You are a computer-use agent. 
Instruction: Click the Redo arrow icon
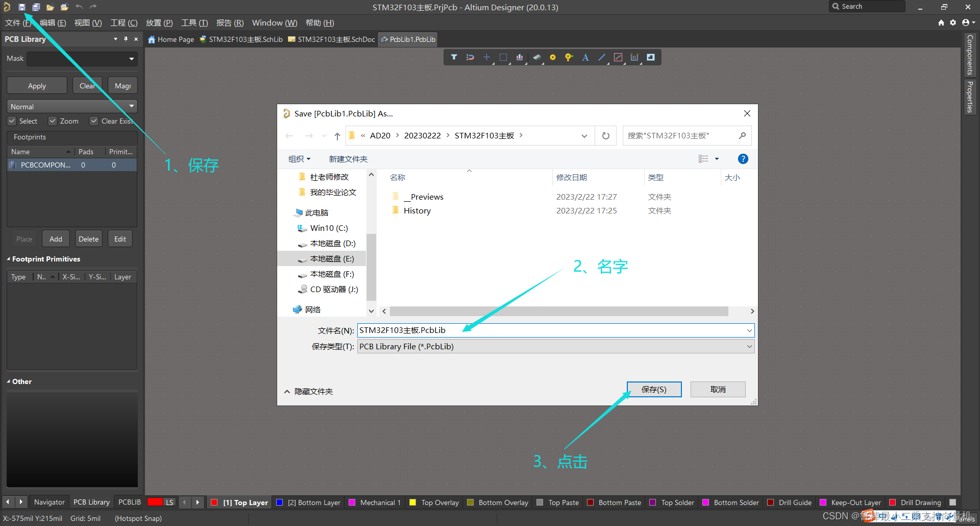tap(93, 7)
